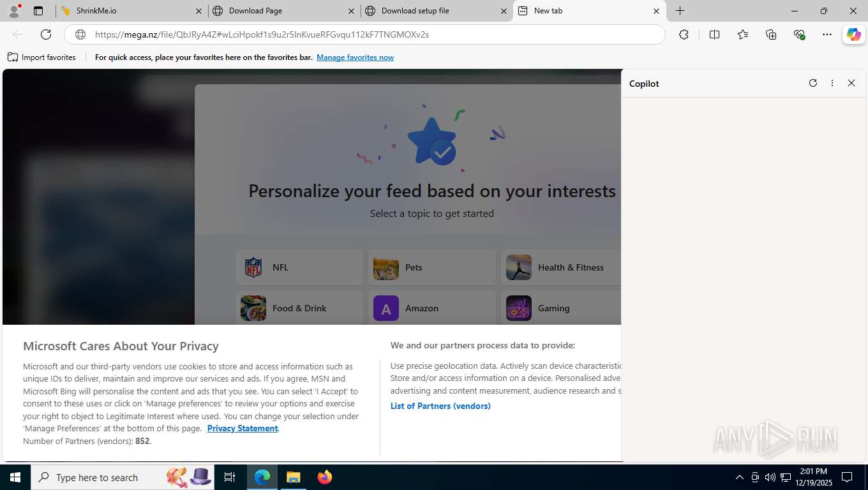Screen dimensions: 868x490
Task: Select the New tab tab
Action: [x=588, y=11]
